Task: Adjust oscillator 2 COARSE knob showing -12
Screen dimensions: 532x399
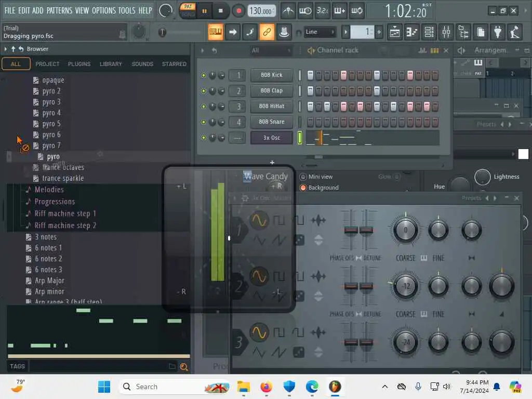Action: point(405,286)
